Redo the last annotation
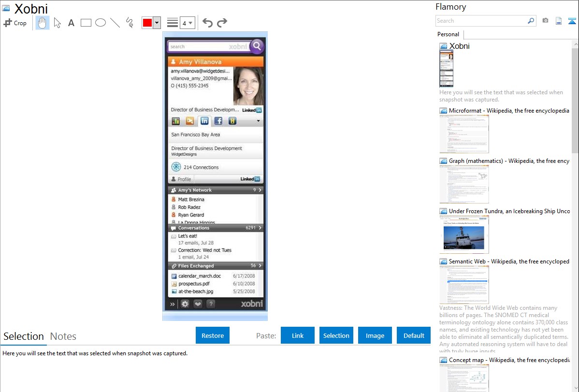Viewport: 579px width, 392px height. (222, 23)
